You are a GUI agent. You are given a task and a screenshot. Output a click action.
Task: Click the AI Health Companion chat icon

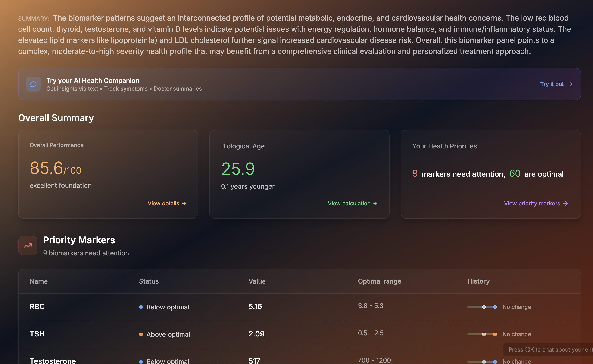click(x=33, y=84)
